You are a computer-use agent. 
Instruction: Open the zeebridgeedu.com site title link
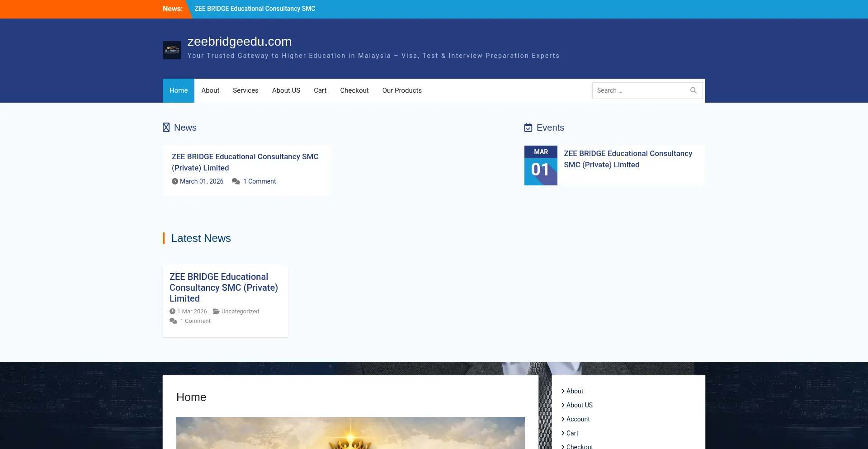[x=240, y=41]
